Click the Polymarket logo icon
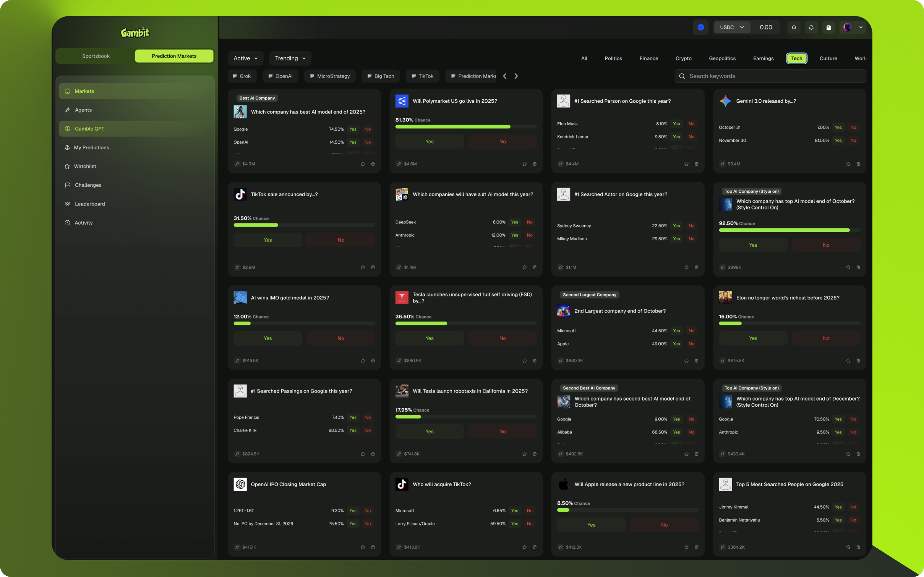 click(402, 101)
